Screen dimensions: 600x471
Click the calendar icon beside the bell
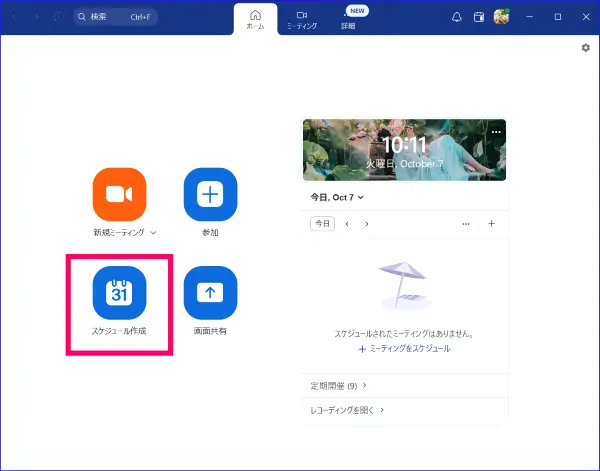pos(479,17)
